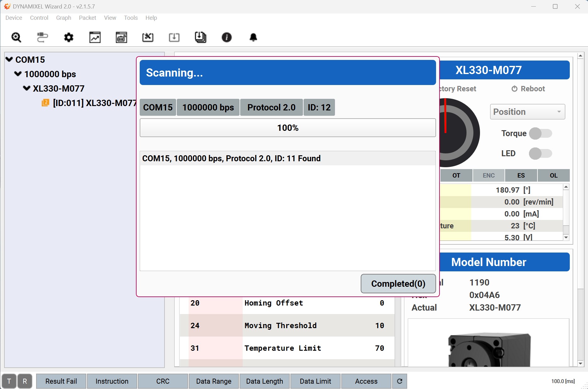Click the refresh icon in status bar
This screenshot has height=389, width=588.
coord(400,381)
